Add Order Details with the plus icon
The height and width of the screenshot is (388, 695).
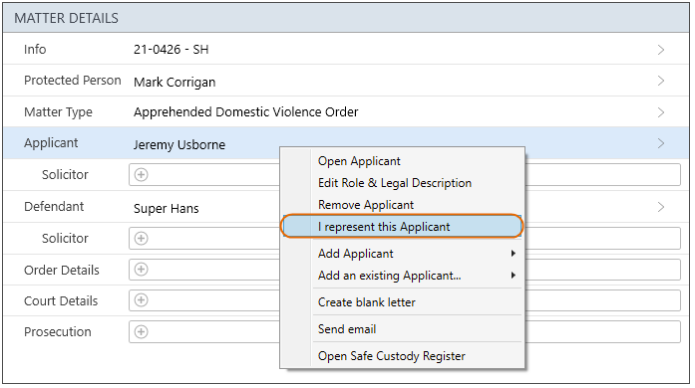141,270
